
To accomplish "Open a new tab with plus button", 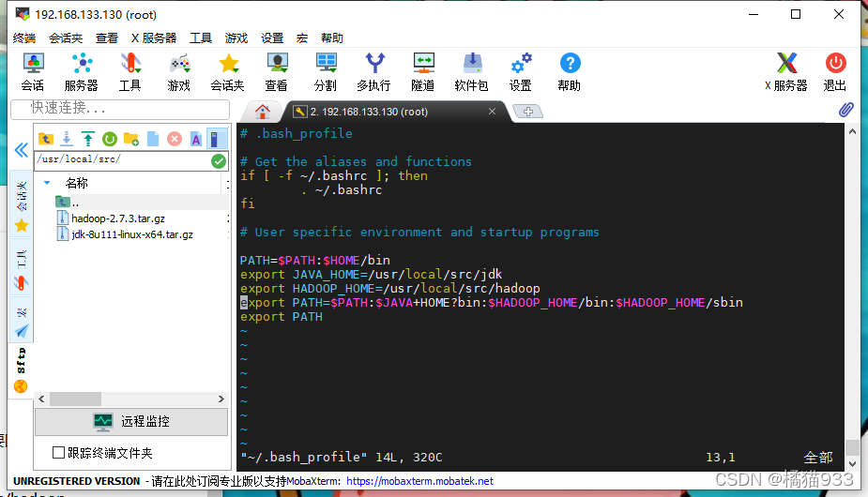I will click(x=528, y=112).
